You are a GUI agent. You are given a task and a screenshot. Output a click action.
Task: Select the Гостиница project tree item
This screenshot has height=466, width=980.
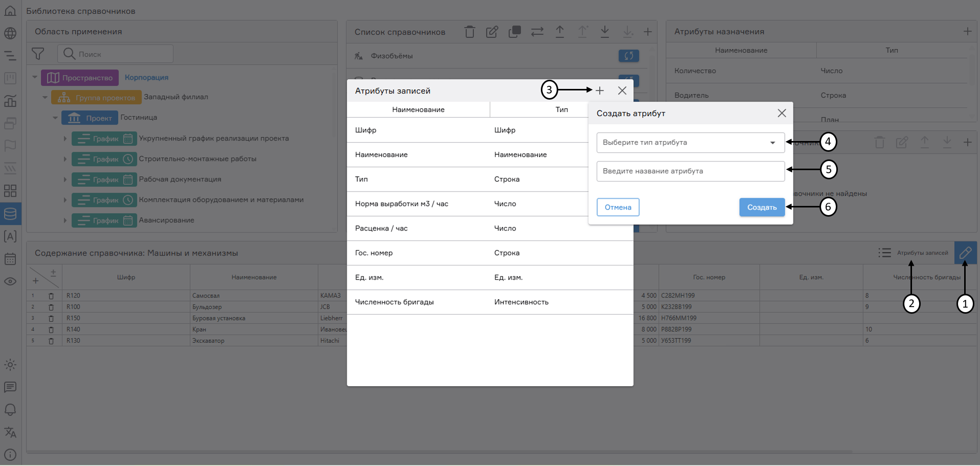(139, 118)
